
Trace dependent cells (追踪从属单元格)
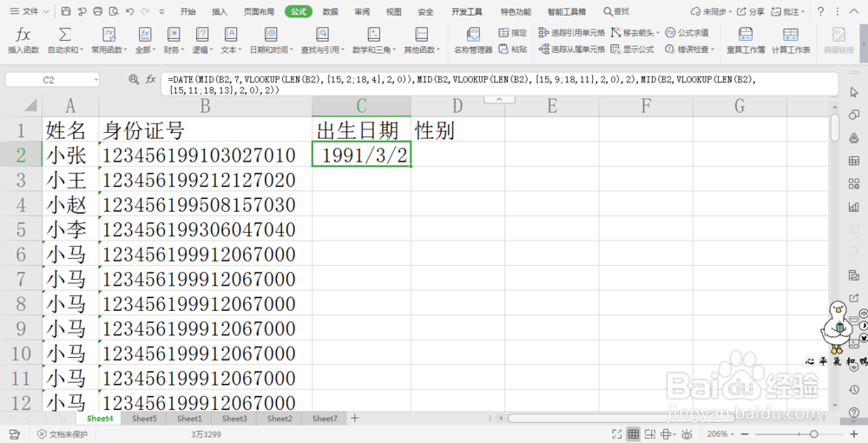coord(571,50)
